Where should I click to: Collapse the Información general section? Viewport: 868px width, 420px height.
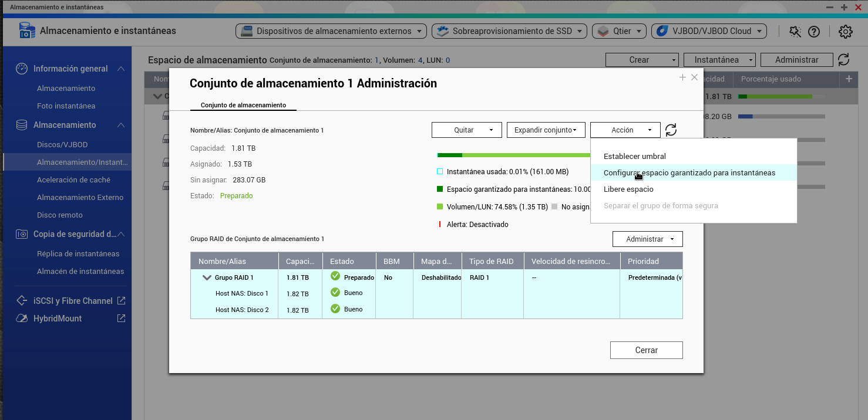120,69
